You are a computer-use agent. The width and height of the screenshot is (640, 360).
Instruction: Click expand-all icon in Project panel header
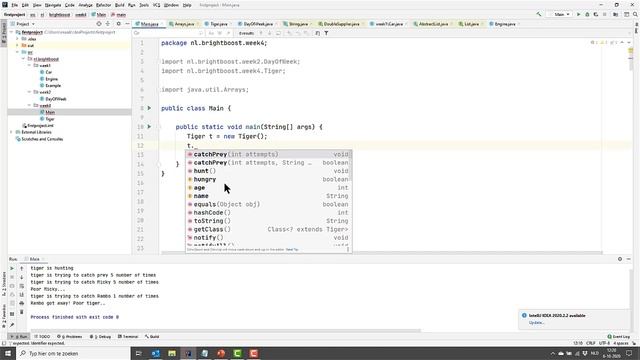point(108,24)
